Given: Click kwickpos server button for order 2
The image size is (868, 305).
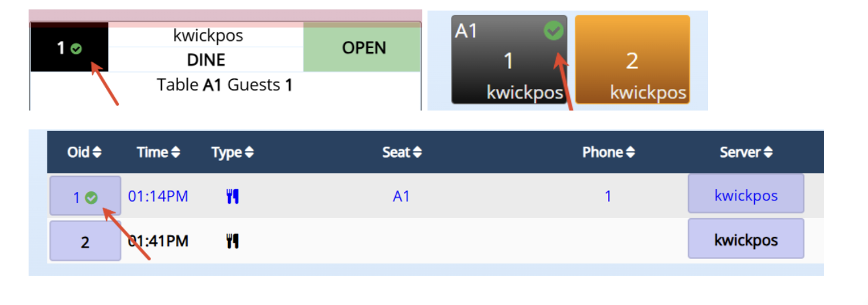Looking at the screenshot, I should [x=746, y=239].
